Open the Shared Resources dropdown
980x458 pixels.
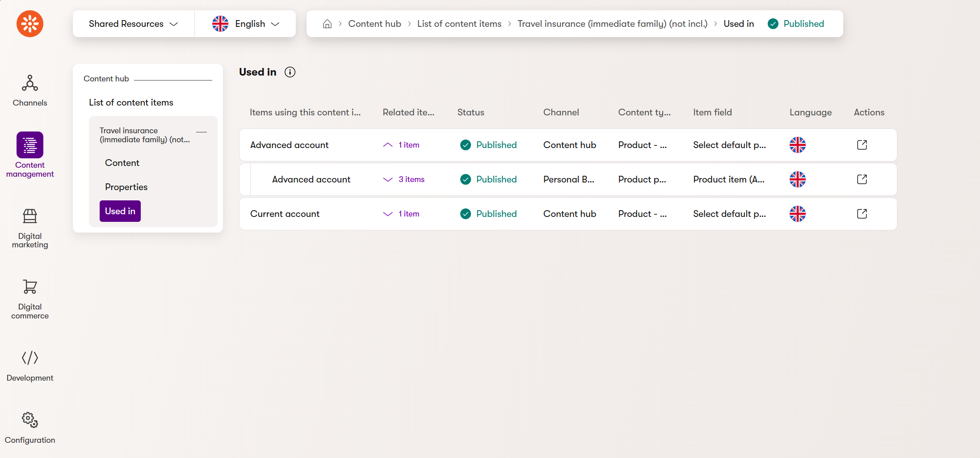[x=133, y=24]
